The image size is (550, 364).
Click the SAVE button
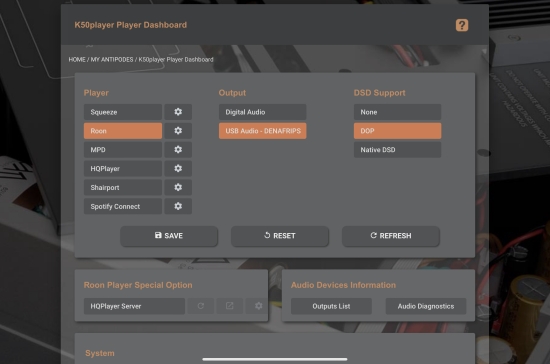(x=169, y=236)
